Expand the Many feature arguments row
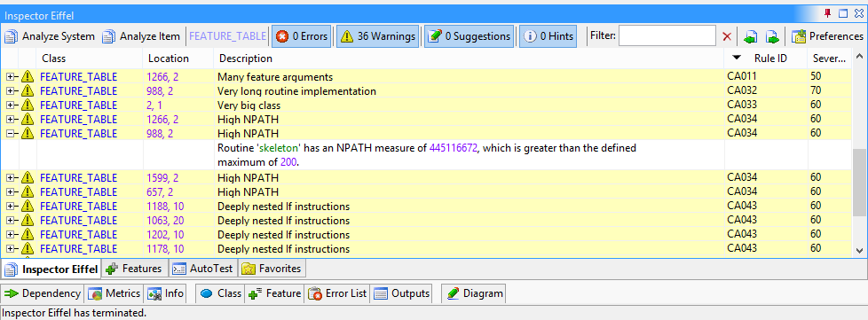This screenshot has height=320, width=868. (11, 77)
